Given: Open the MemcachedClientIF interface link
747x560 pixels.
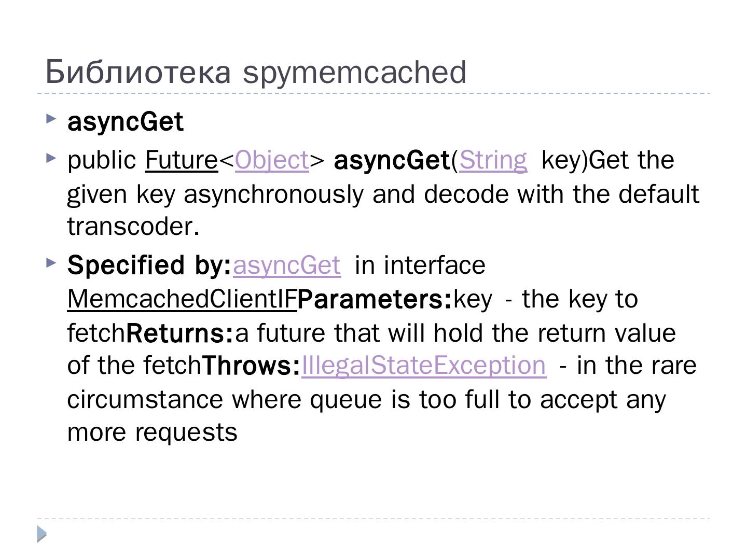Looking at the screenshot, I should tap(182, 299).
